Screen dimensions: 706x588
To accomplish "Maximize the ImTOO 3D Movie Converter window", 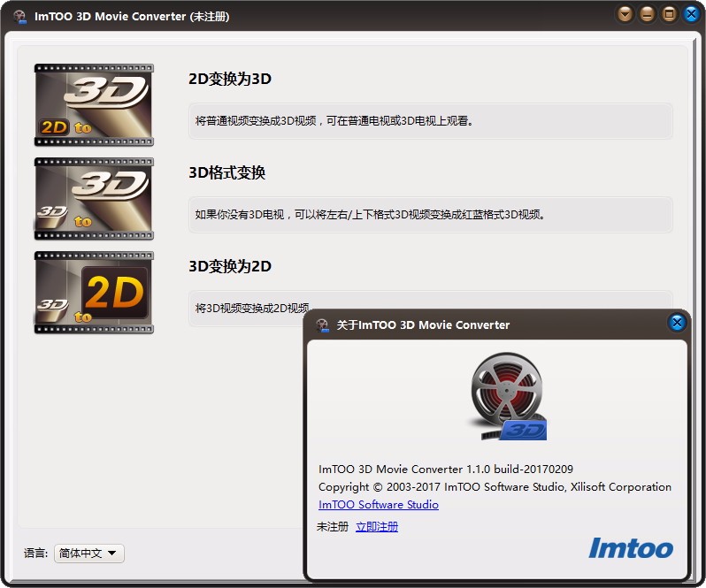I will 669,14.
